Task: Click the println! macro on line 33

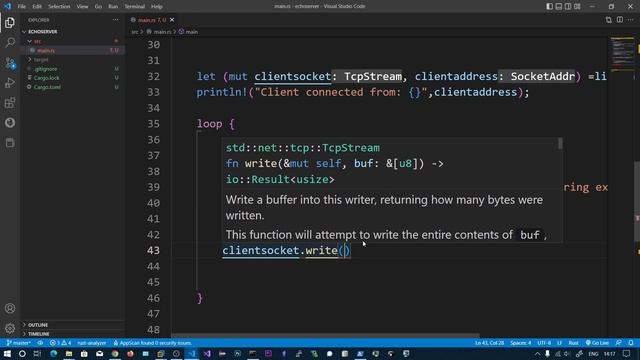Action: (222, 92)
